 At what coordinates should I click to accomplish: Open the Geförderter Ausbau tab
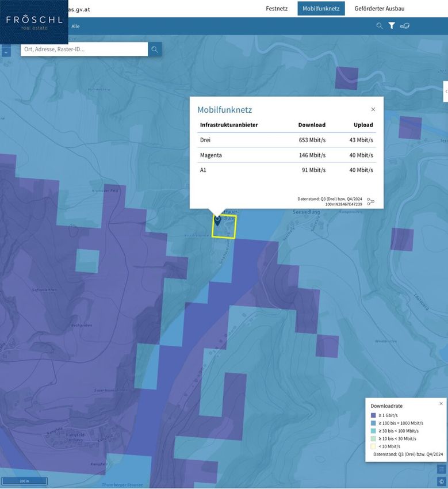pos(379,9)
